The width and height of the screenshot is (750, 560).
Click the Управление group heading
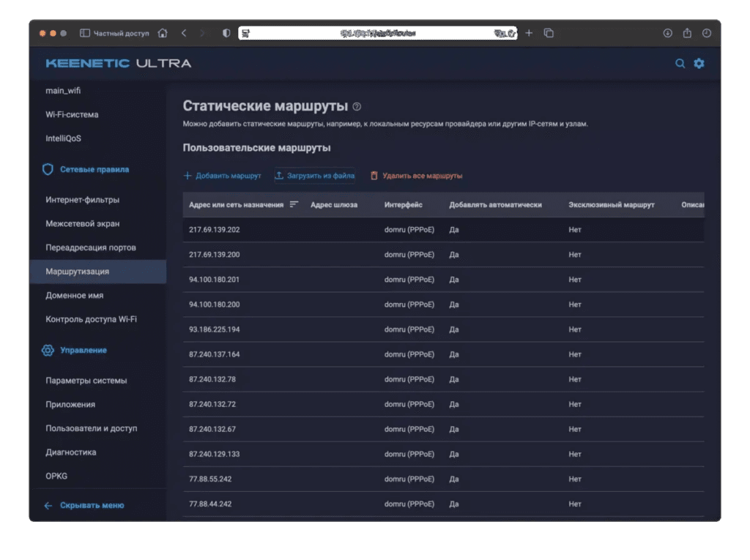coord(83,350)
